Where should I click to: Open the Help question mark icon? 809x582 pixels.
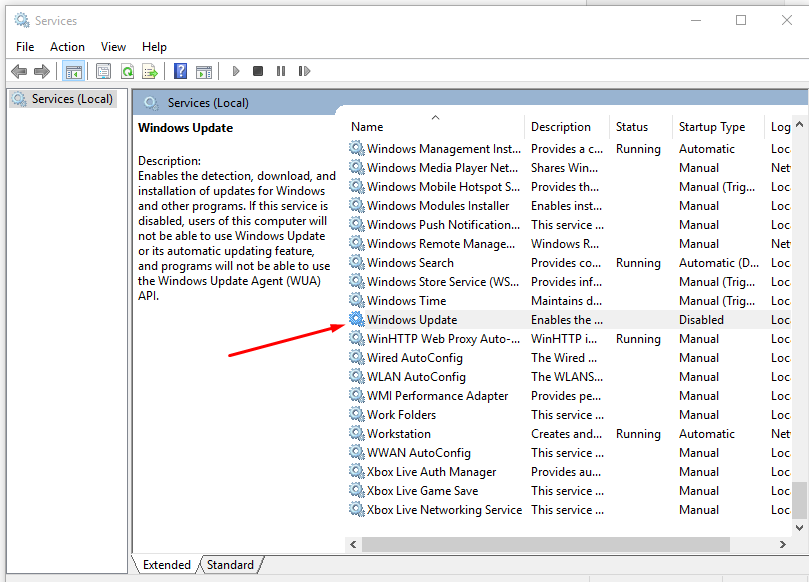click(x=181, y=71)
